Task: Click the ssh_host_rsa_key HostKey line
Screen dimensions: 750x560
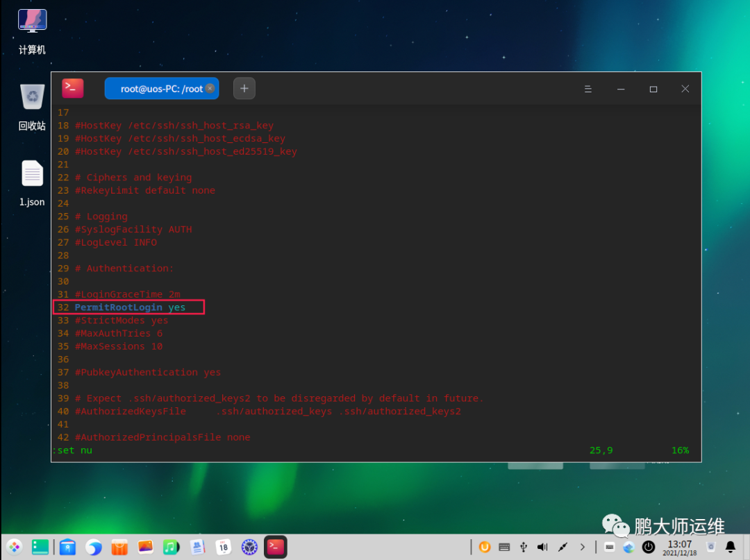Action: tap(174, 125)
